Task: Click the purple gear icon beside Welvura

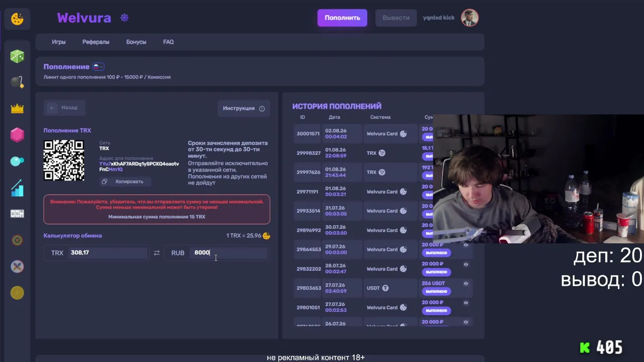Action: (x=124, y=18)
